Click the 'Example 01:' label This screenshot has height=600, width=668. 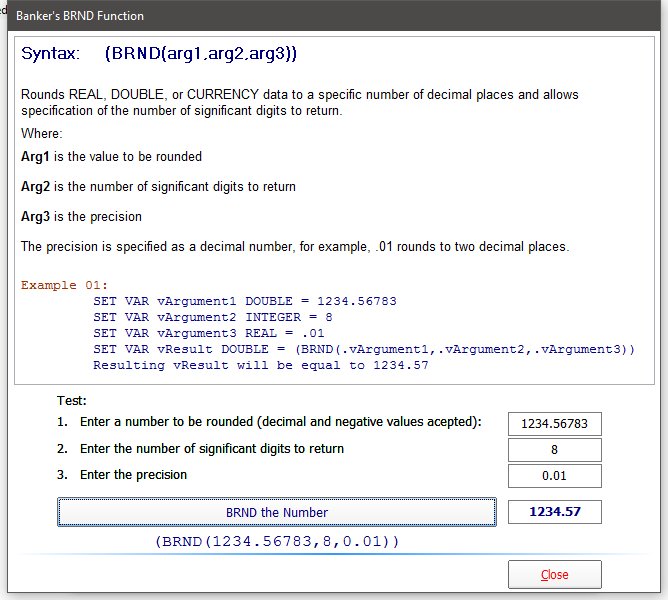click(64, 285)
